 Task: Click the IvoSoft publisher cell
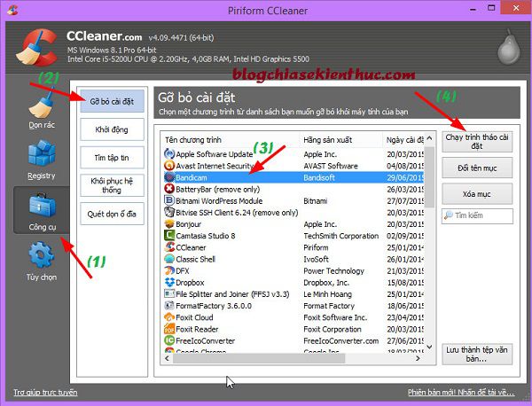pos(316,259)
